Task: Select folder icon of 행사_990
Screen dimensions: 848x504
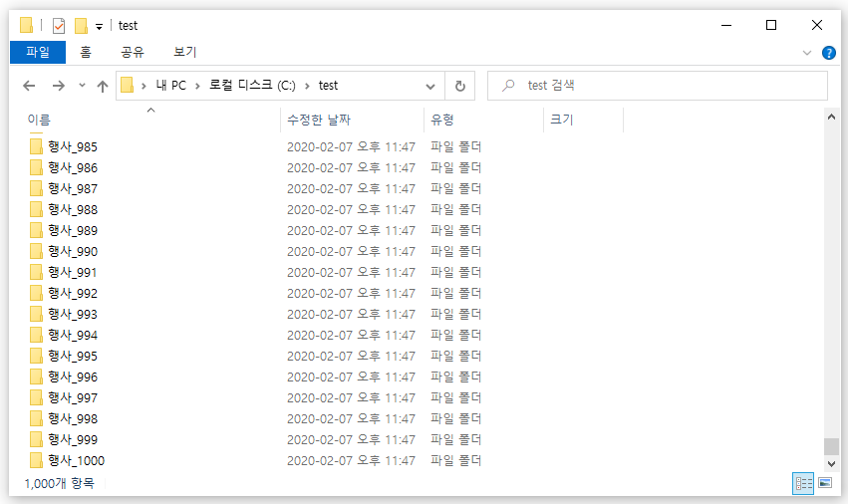Action: [x=36, y=251]
